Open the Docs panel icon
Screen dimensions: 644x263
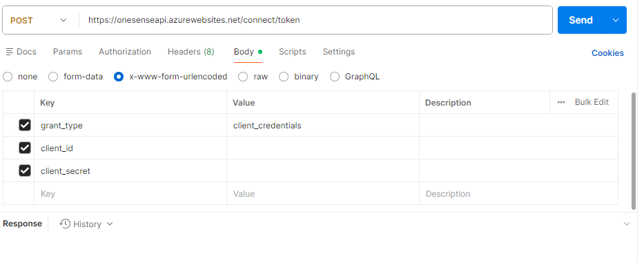(10, 52)
